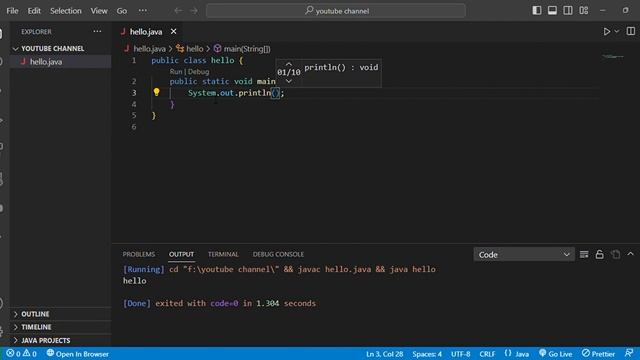Screen dimensions: 640x360
Task: Open the File menu
Action: click(12, 11)
